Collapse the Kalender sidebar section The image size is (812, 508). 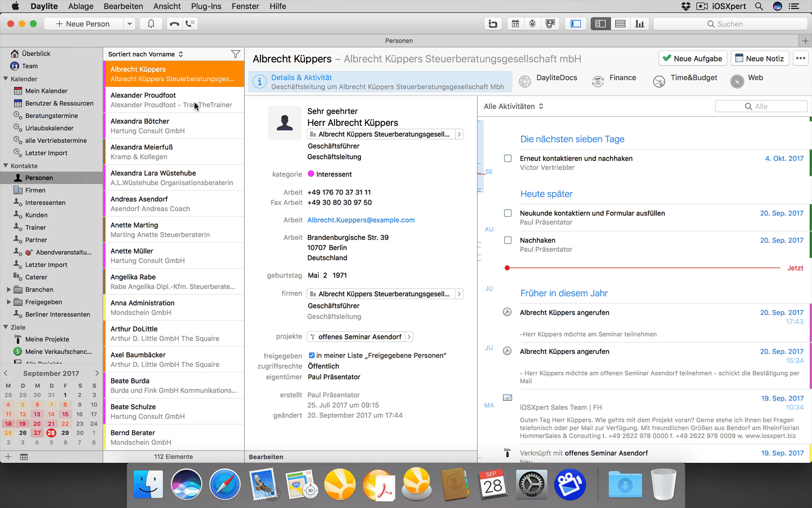(6, 79)
